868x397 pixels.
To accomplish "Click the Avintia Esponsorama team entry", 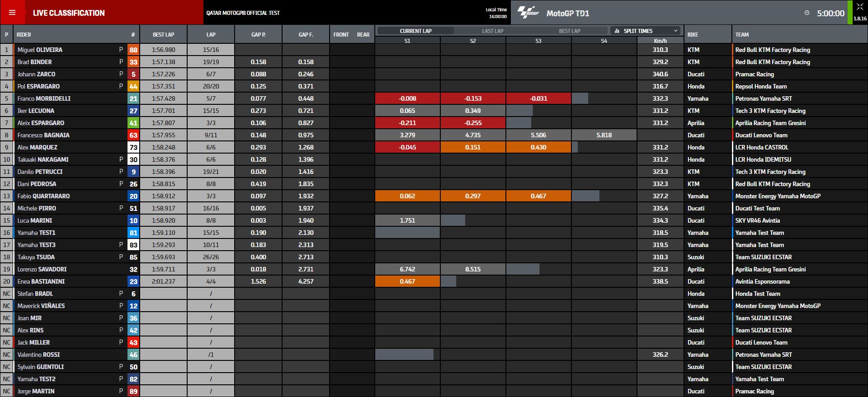I will click(x=762, y=281).
